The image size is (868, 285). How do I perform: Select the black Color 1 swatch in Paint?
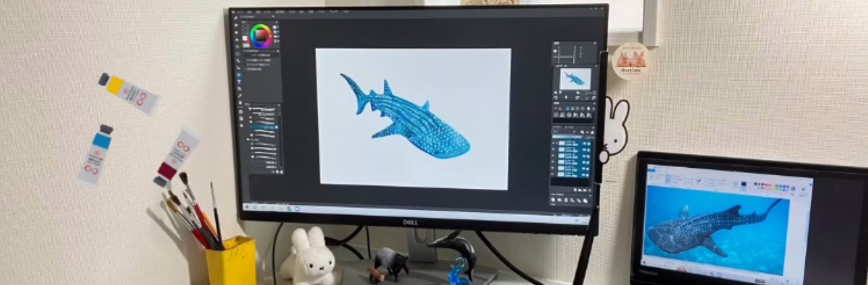tap(744, 184)
